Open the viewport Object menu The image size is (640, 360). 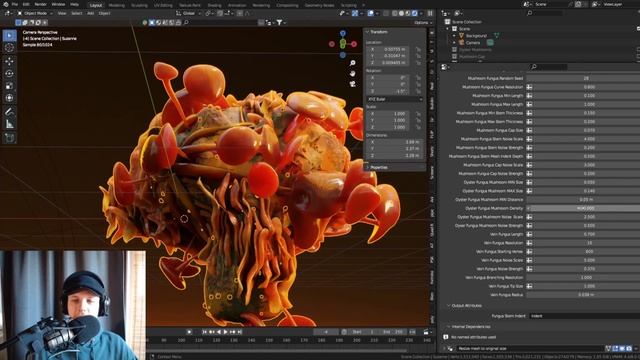(104, 13)
